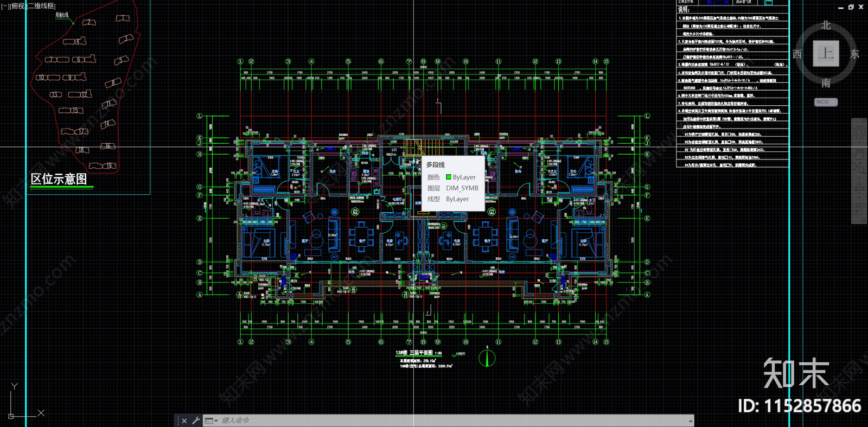Open the 俯视 view controls menu
This screenshot has height=427, width=868.
(x=17, y=6)
